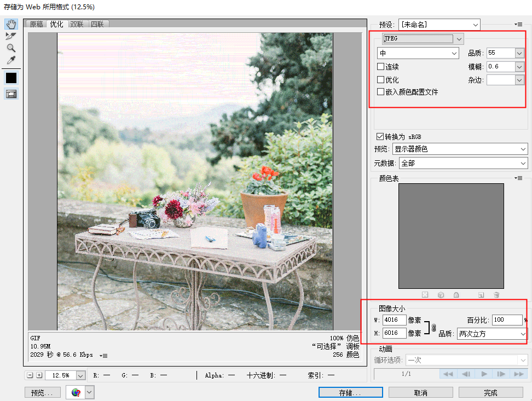Expand the 元数据 (Metadata) dropdown
The image size is (532, 401).
pyautogui.click(x=464, y=163)
